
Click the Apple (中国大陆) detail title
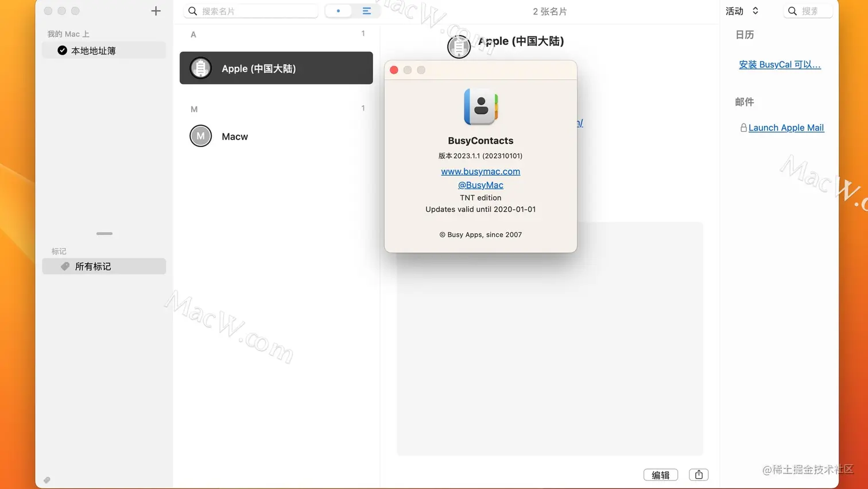pyautogui.click(x=521, y=41)
